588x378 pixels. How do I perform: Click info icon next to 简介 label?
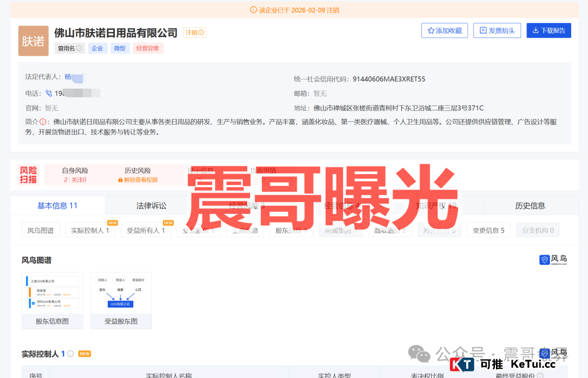43,122
